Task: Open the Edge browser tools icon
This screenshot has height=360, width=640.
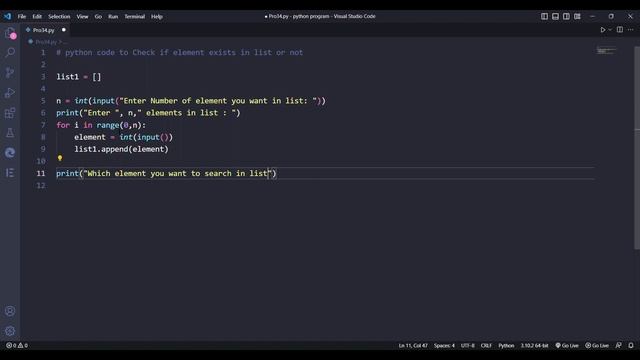Action: 10,153
